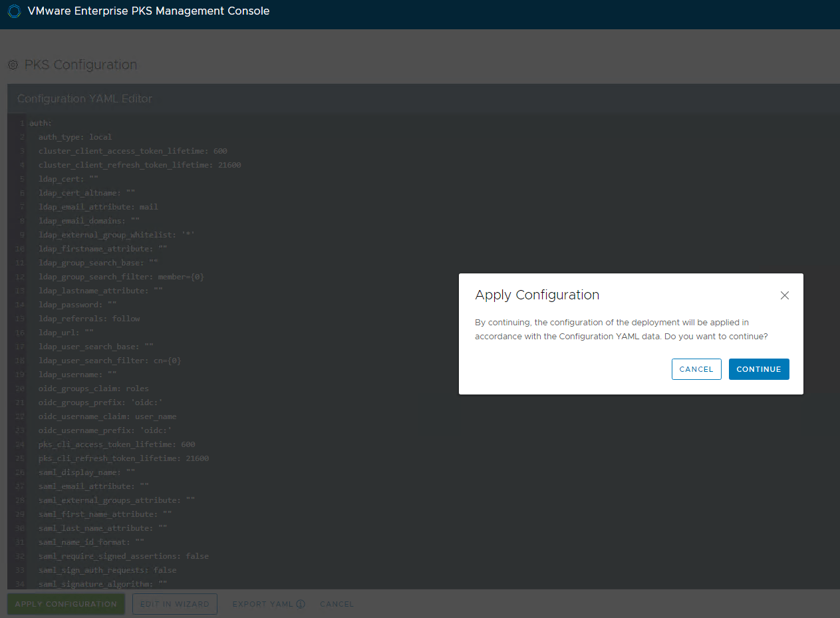Click the PKS Configuration heading
The height and width of the screenshot is (618, 840).
click(80, 65)
